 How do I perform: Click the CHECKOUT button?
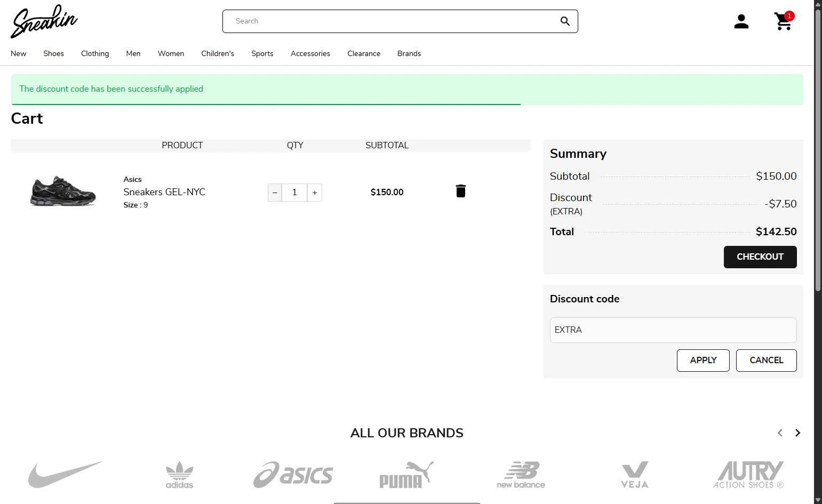(x=760, y=257)
